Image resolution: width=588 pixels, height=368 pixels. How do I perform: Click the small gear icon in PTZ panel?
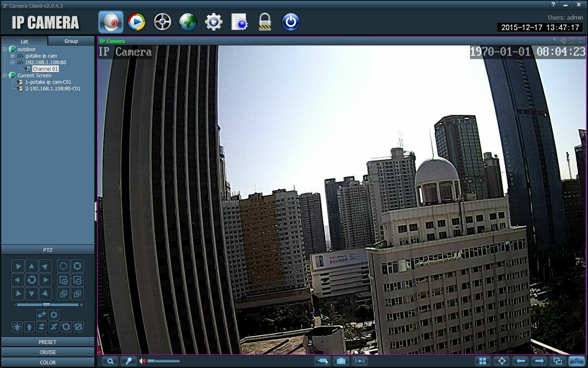point(54,314)
